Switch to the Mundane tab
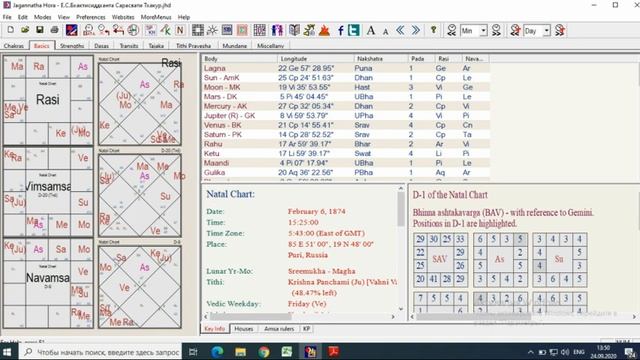The height and width of the screenshot is (360, 640). 235,46
